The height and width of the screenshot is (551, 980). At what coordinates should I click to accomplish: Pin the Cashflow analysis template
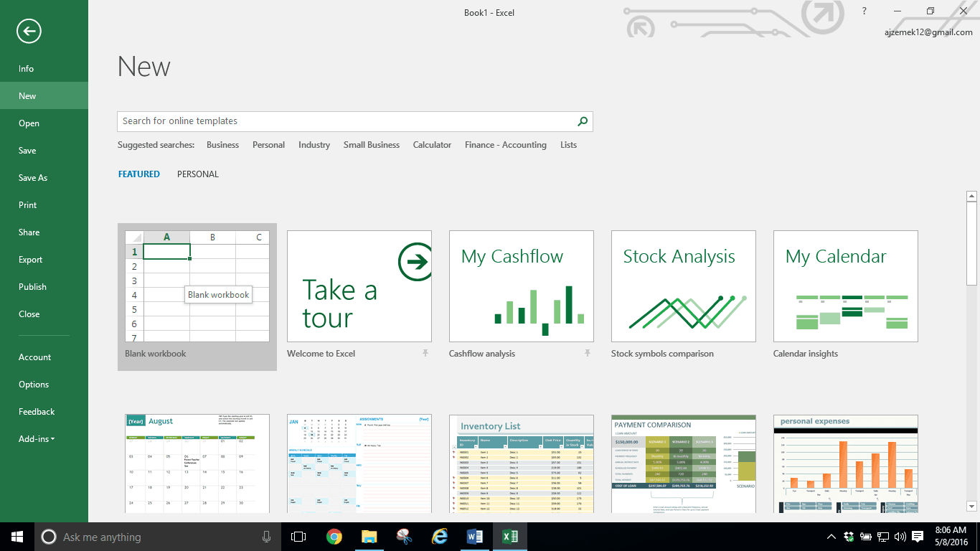coord(588,353)
